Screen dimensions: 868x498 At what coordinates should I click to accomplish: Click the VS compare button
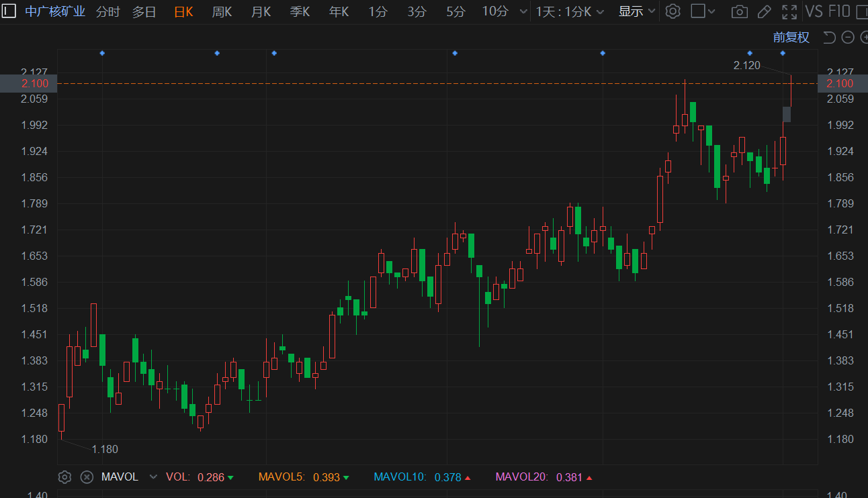pos(813,11)
